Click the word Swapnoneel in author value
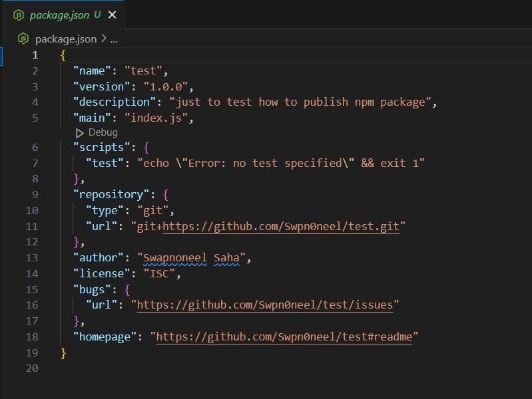Image resolution: width=532 pixels, height=399 pixels. click(175, 257)
